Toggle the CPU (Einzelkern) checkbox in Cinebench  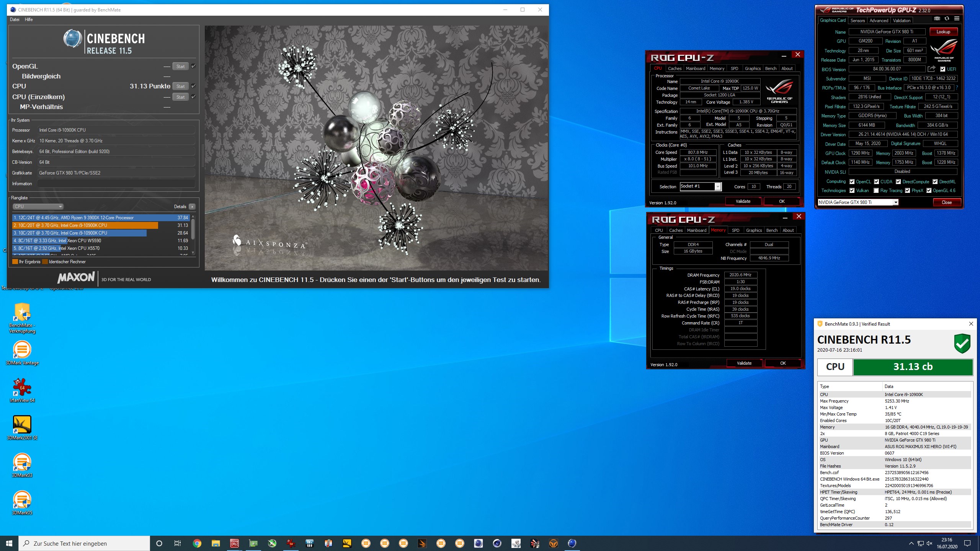click(193, 96)
